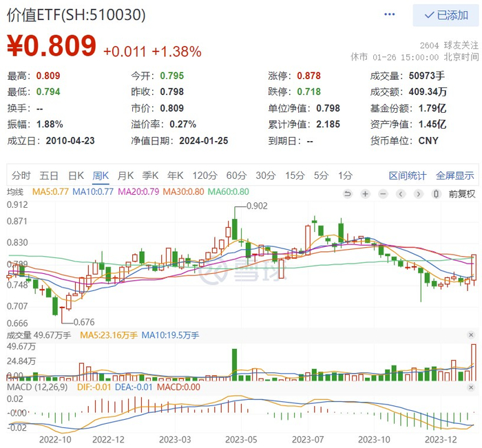Click the volume MA5:23.16万手 label
Screen dimensions: 482x448
tap(109, 335)
